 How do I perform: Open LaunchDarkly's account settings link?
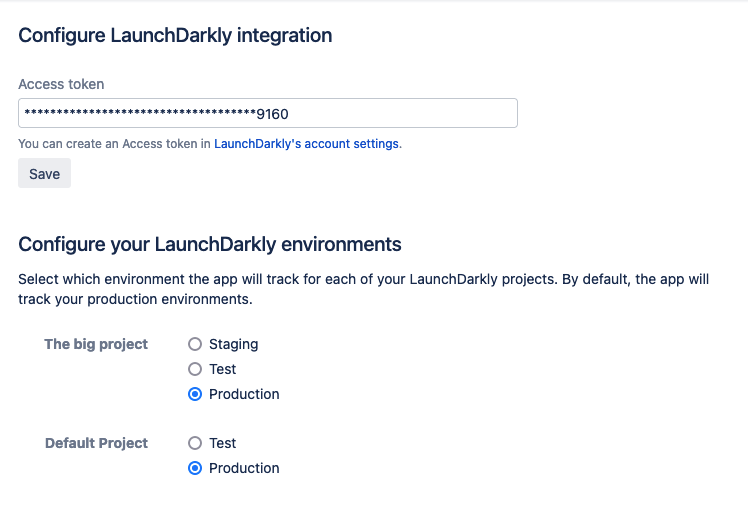pyautogui.click(x=306, y=144)
